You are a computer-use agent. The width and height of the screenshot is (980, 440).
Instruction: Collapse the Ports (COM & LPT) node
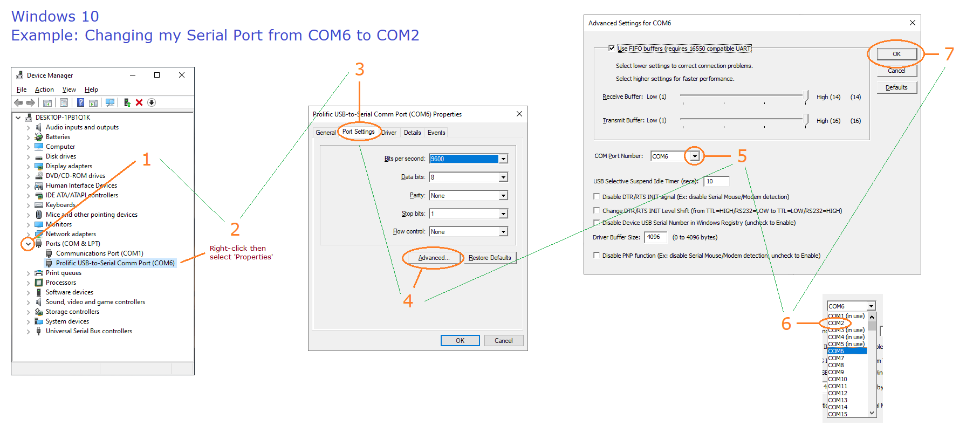pyautogui.click(x=28, y=244)
